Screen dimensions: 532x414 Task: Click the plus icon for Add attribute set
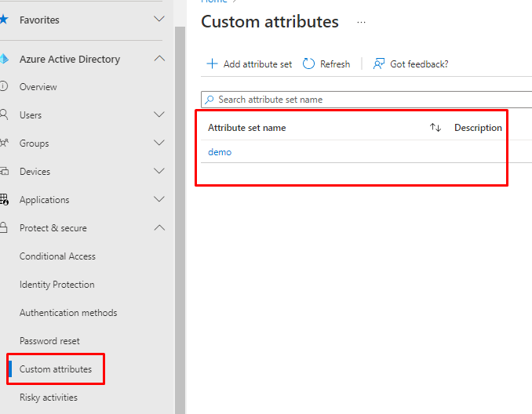coord(212,64)
